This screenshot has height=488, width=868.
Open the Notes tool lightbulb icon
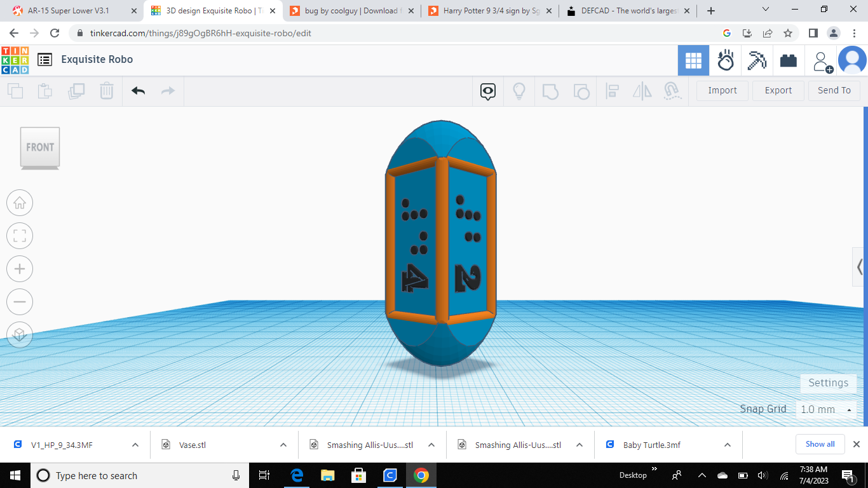click(x=519, y=91)
